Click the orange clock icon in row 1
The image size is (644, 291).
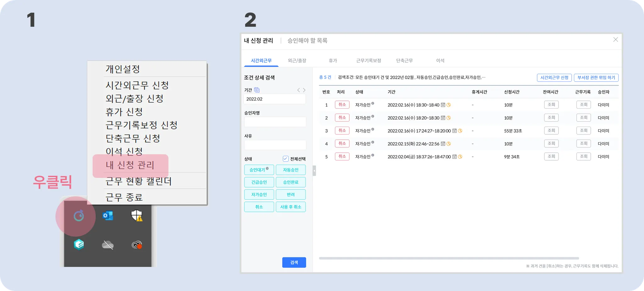449,105
